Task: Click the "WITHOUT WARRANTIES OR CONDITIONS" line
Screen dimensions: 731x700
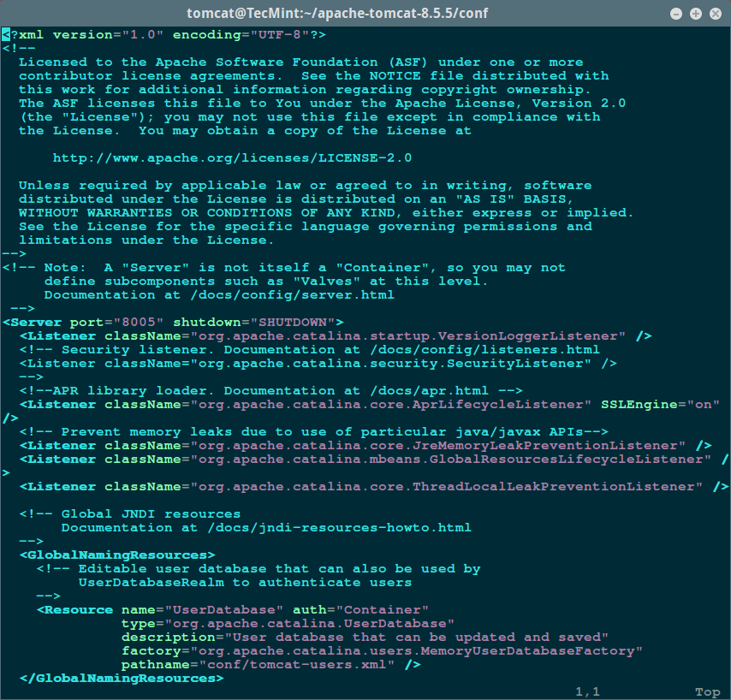Action: pyautogui.click(x=326, y=213)
